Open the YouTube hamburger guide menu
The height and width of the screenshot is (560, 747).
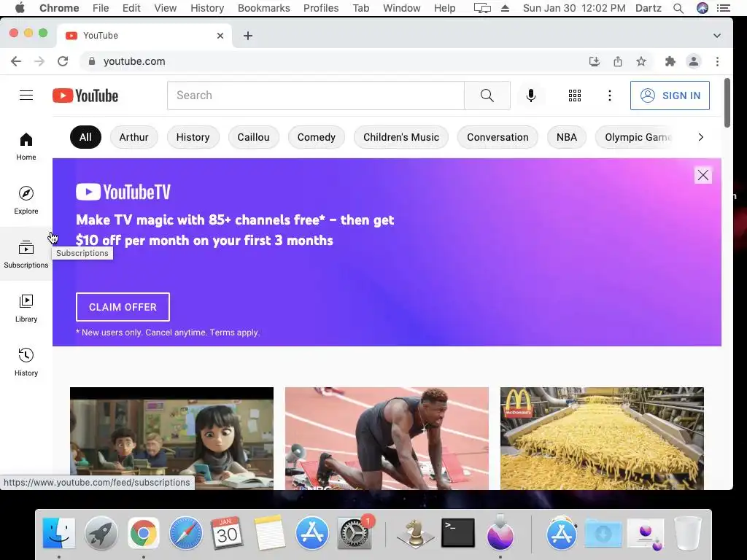[x=26, y=96]
